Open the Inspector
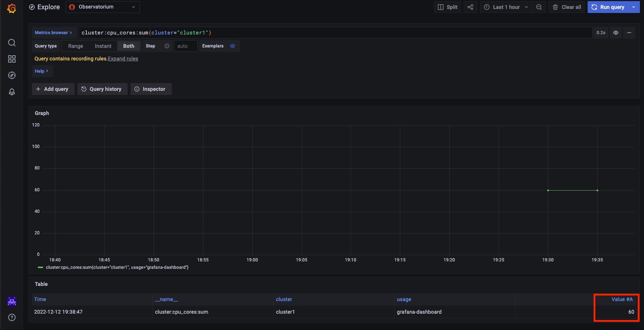Image resolution: width=644 pixels, height=330 pixels. 150,89
